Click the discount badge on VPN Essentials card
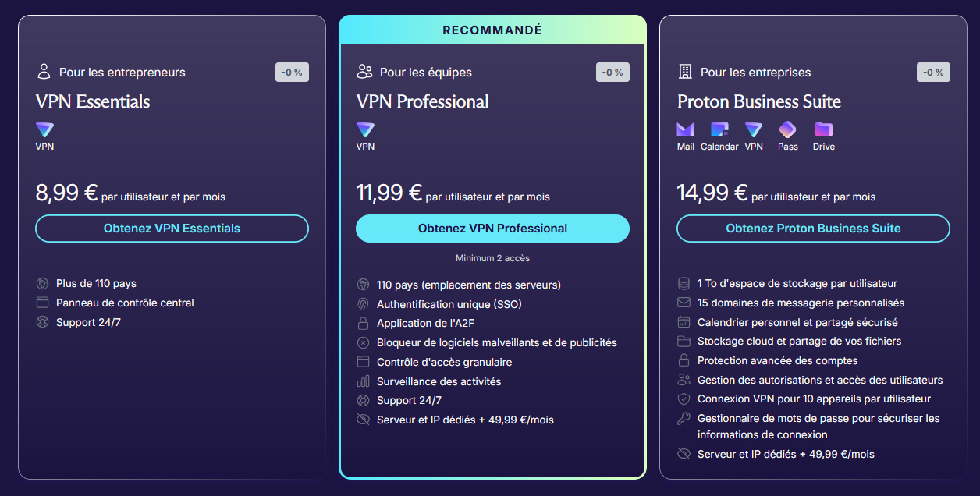The width and height of the screenshot is (980, 496). point(292,72)
